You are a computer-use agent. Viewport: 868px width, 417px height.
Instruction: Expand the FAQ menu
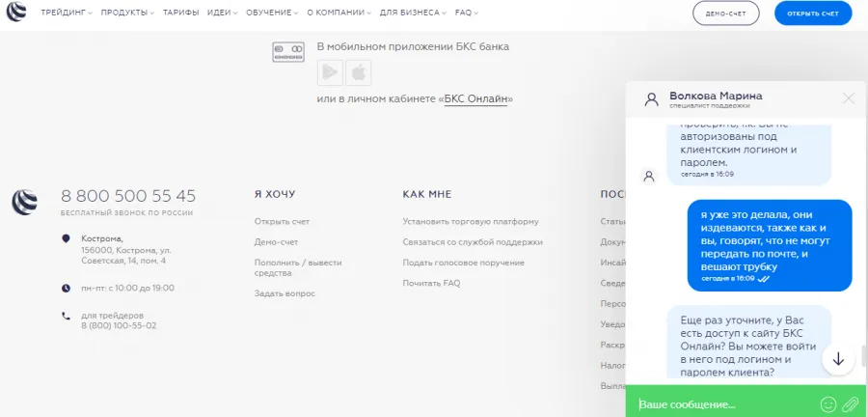click(x=467, y=13)
